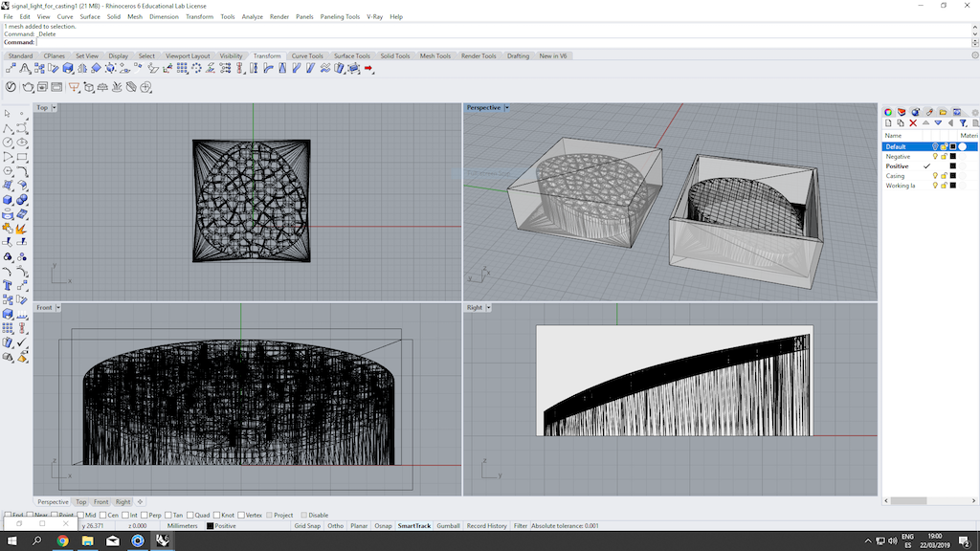Image resolution: width=980 pixels, height=551 pixels.
Task: Toggle Grid Snap in the status bar
Action: [x=307, y=526]
